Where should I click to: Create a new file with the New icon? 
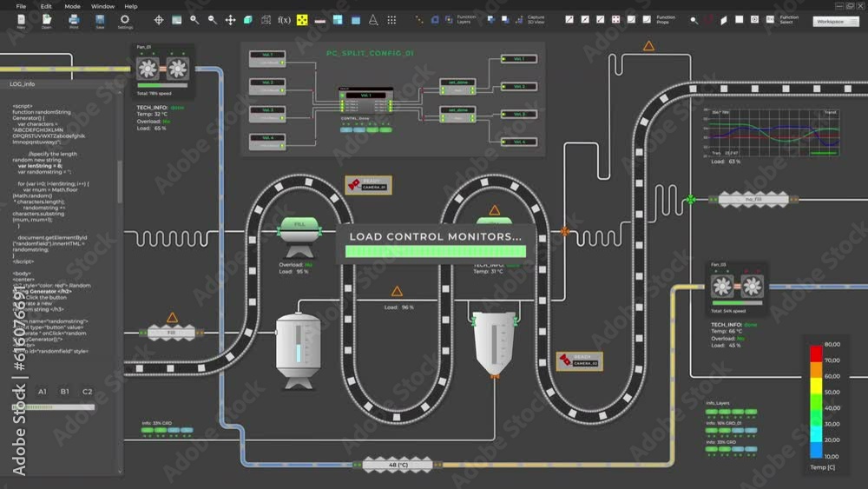point(21,20)
